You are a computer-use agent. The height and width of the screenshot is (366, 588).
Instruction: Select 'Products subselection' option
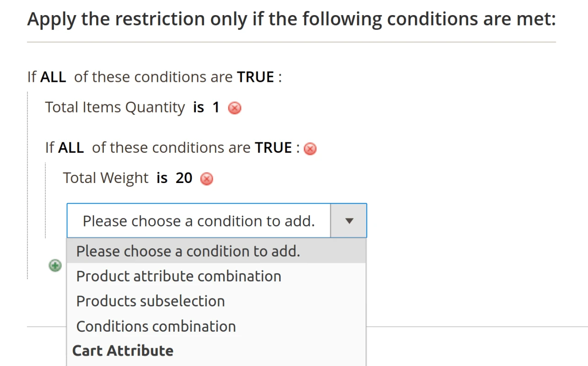151,301
